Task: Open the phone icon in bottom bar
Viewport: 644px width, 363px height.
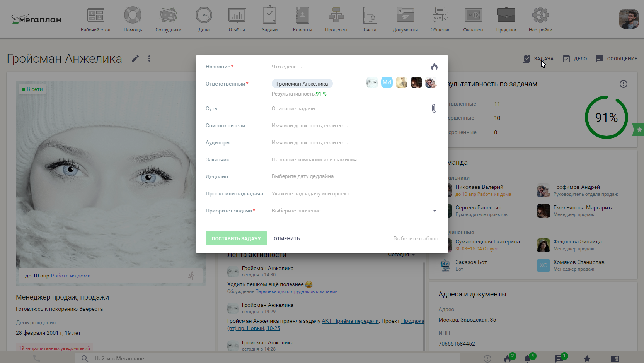Action: pyautogui.click(x=37, y=358)
